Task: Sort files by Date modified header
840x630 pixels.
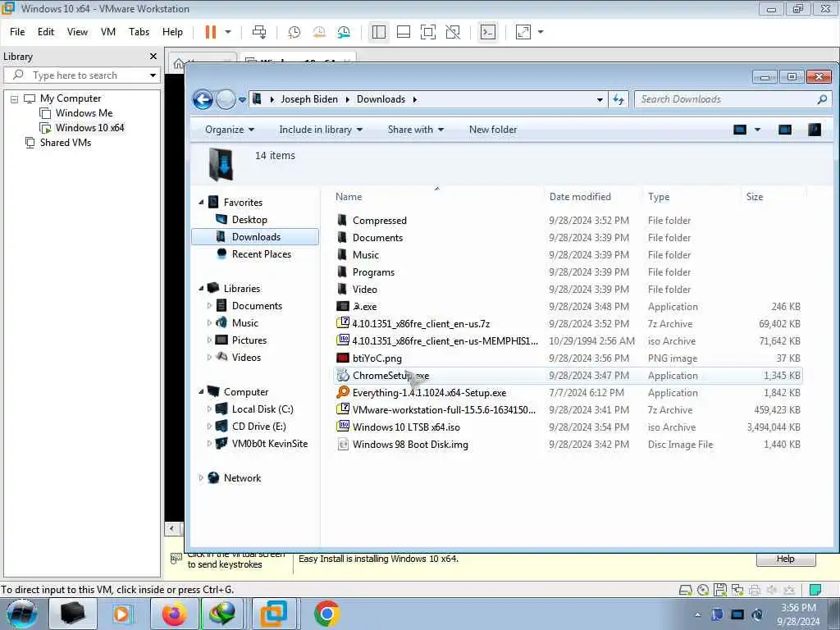Action: click(x=580, y=197)
